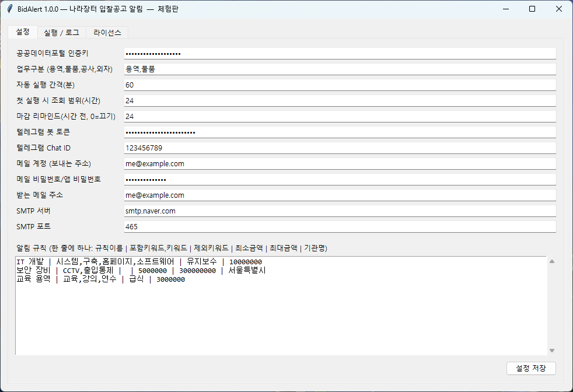Click the 텔레그램 봇 토큰 field

[340, 132]
